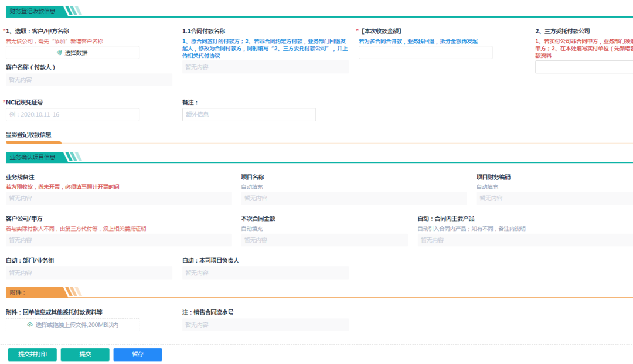Click the 1.1合同付款名称 field
The width and height of the screenshot is (633, 364).
[266, 67]
